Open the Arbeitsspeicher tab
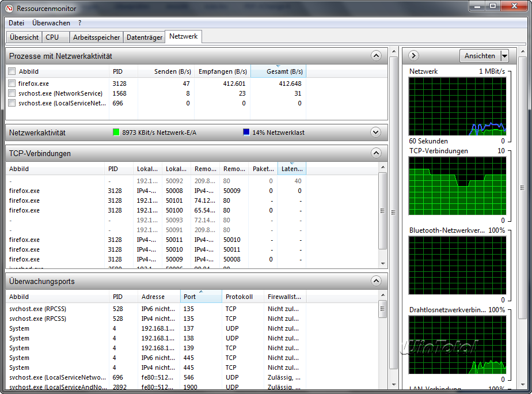Screen dimensions: 532x394 point(97,37)
